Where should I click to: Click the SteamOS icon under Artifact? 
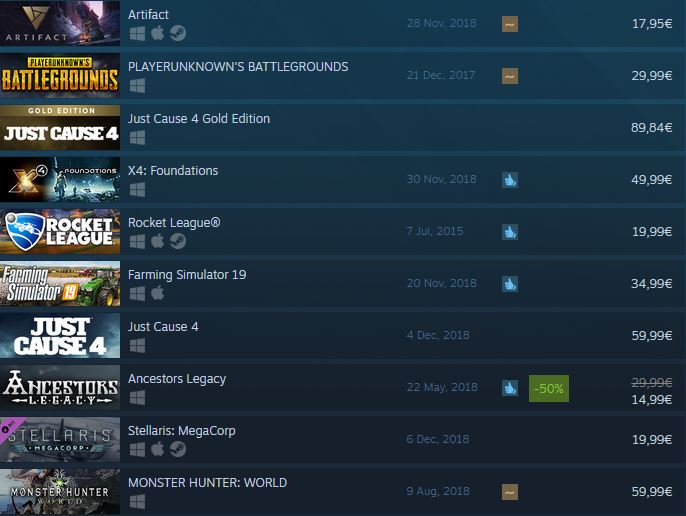click(x=178, y=33)
